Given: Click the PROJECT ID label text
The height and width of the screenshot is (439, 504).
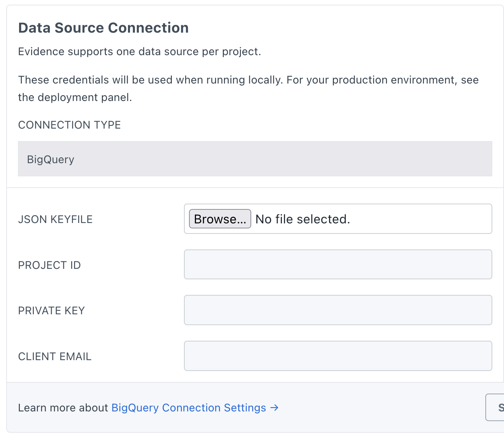Looking at the screenshot, I should click(49, 265).
